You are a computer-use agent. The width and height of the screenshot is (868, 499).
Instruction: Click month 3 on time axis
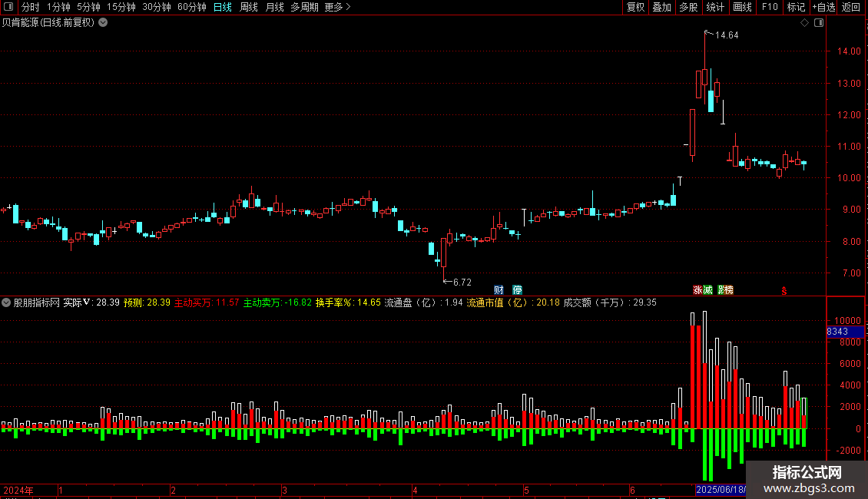pos(284,490)
